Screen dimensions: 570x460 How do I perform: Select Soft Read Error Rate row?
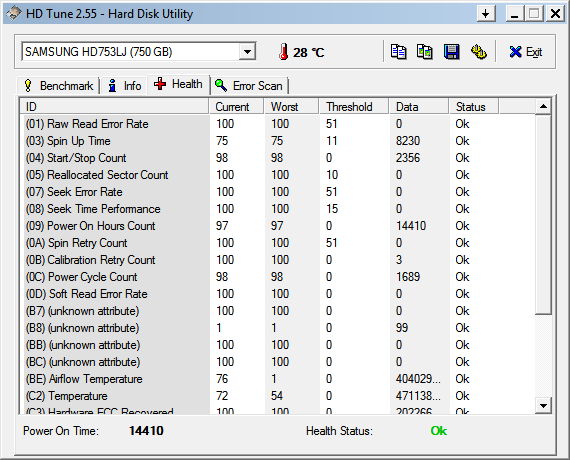click(278, 294)
